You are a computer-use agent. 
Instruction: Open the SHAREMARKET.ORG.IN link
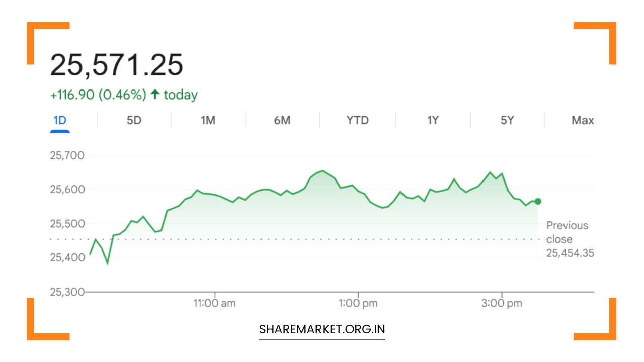(321, 329)
